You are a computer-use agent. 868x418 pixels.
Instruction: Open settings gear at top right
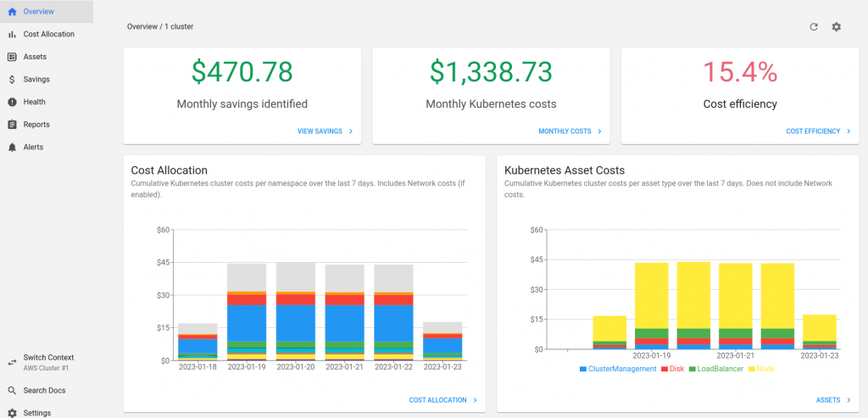coord(837,26)
